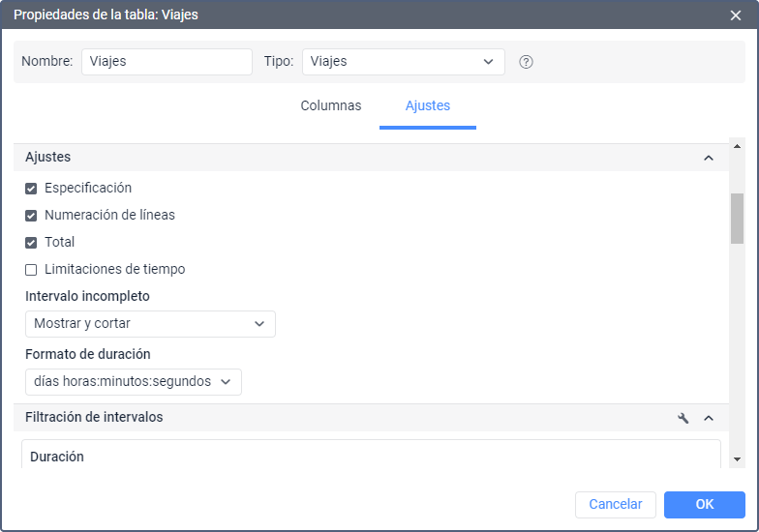The image size is (759, 532).
Task: Open the Formato de duración dropdown
Action: [133, 382]
